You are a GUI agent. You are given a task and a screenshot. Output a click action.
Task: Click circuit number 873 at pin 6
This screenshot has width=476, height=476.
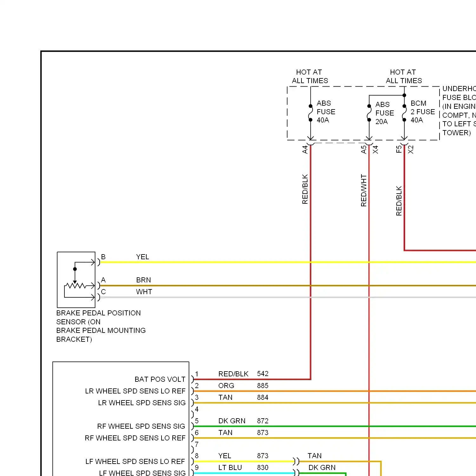[x=263, y=433]
